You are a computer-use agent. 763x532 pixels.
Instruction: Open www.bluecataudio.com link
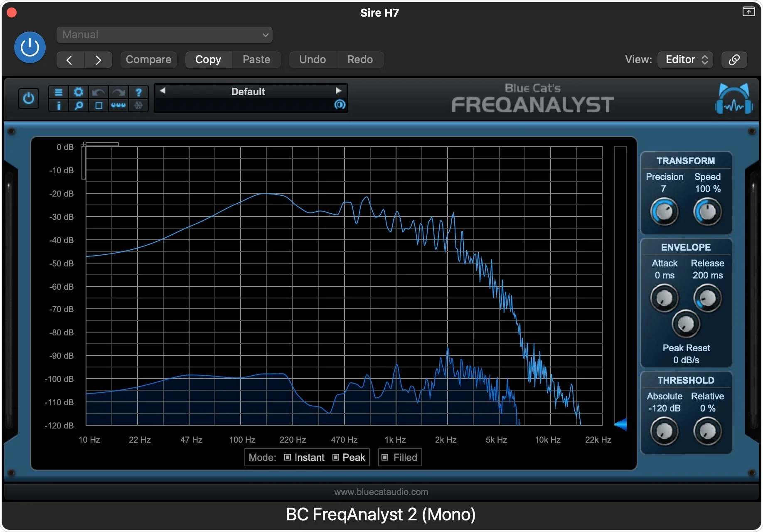coord(381,492)
